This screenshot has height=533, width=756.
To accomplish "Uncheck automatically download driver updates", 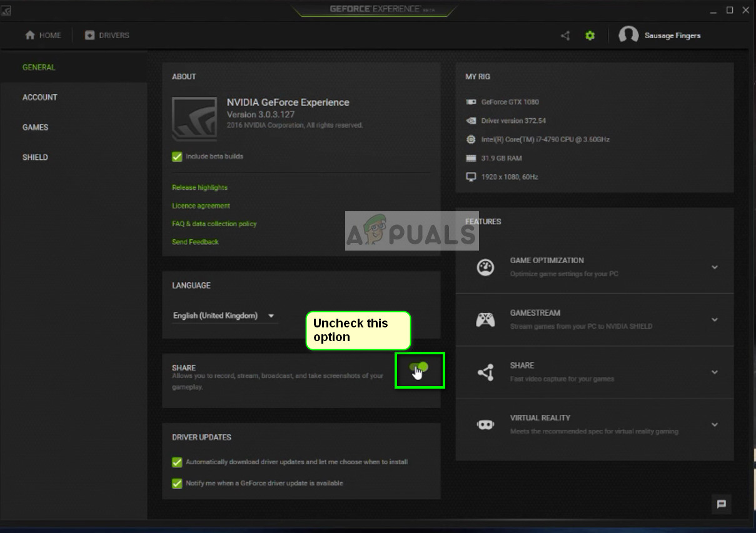I will (x=177, y=462).
